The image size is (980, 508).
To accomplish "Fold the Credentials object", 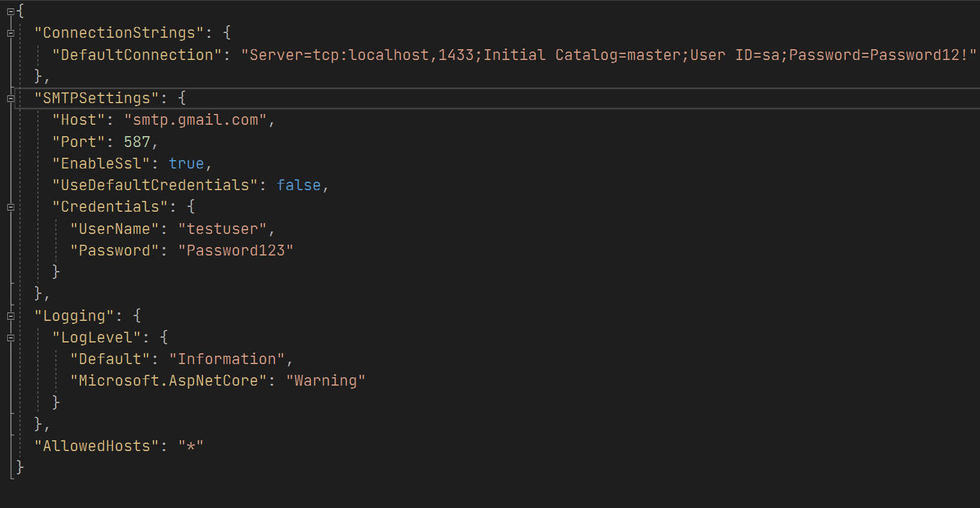I will coord(10,208).
